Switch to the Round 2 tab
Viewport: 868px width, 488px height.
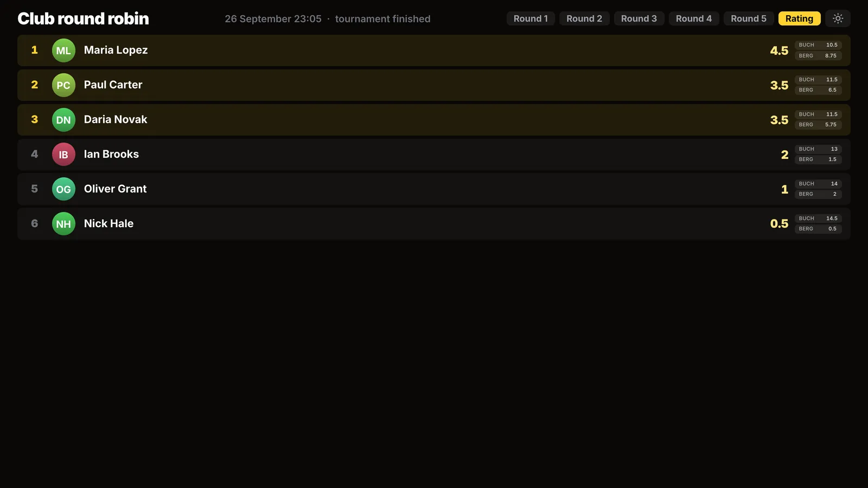(584, 18)
